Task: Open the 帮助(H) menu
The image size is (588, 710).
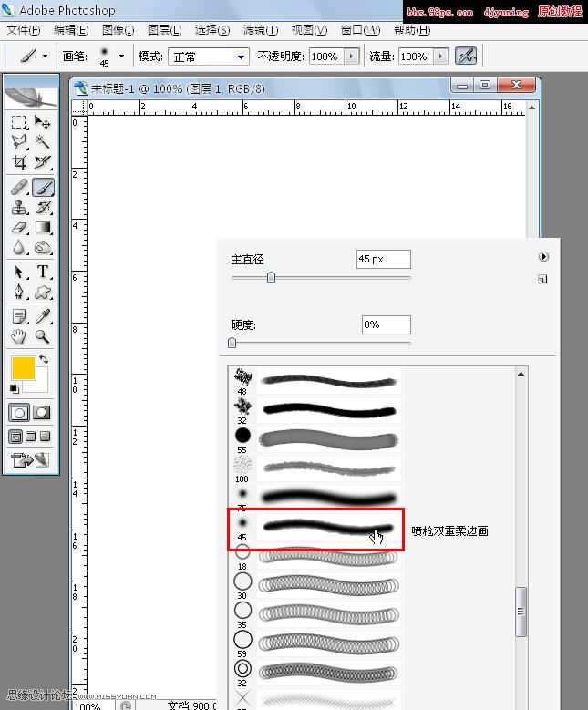Action: point(412,30)
